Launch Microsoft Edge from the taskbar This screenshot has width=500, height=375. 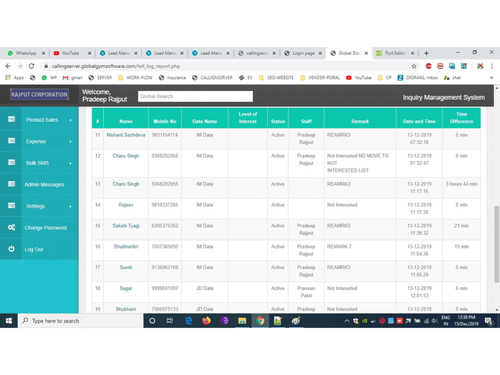coord(189,321)
